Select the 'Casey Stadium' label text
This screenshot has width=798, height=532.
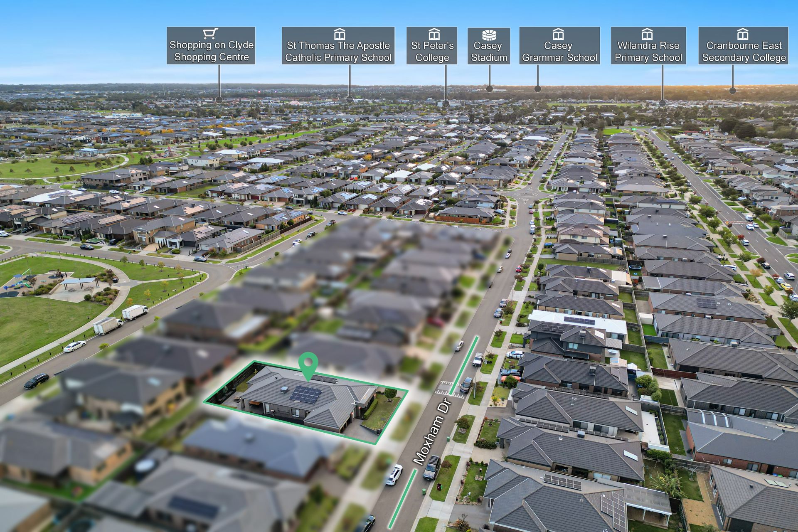click(x=489, y=52)
